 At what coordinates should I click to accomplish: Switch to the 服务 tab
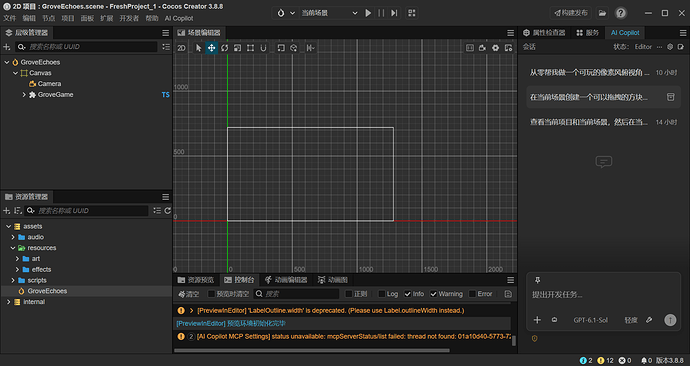587,33
